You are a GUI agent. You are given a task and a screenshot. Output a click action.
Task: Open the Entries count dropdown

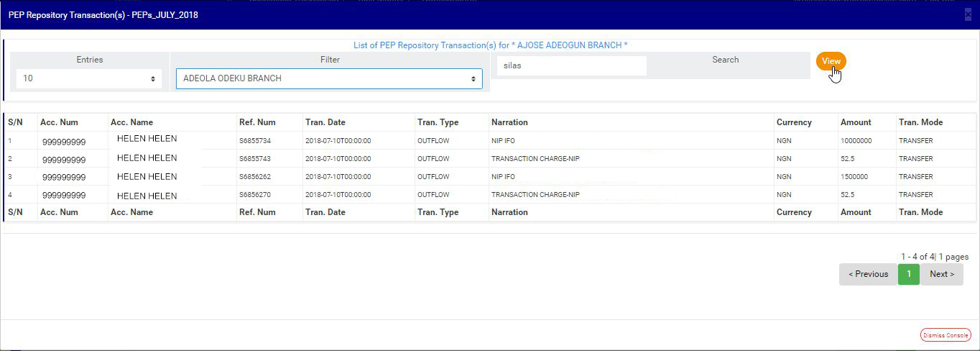[89, 78]
